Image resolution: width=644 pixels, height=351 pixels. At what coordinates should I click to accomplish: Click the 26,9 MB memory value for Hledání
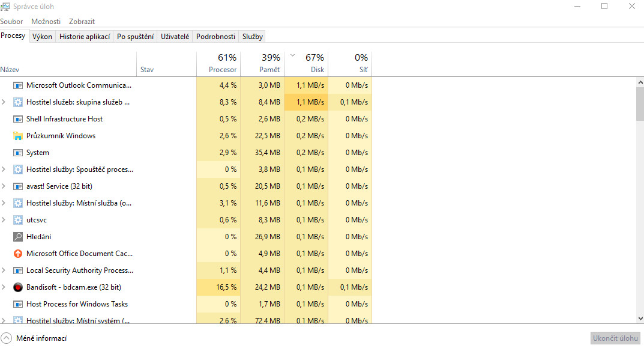(267, 237)
